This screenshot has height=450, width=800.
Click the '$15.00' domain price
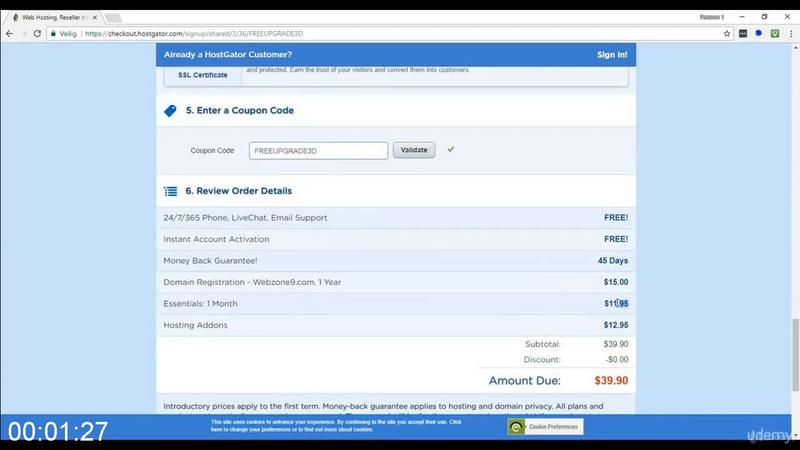coord(616,282)
